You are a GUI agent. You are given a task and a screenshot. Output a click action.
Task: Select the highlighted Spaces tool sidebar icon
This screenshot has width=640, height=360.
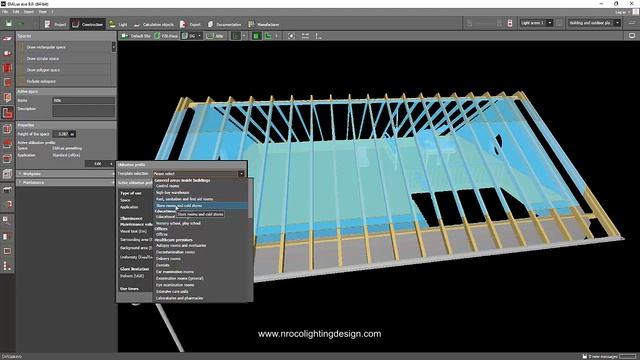[7, 113]
